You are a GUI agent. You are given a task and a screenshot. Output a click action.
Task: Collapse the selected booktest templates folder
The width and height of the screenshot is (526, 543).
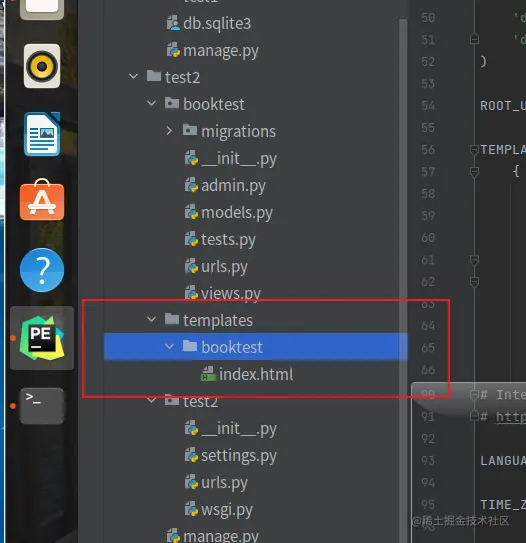tap(169, 346)
